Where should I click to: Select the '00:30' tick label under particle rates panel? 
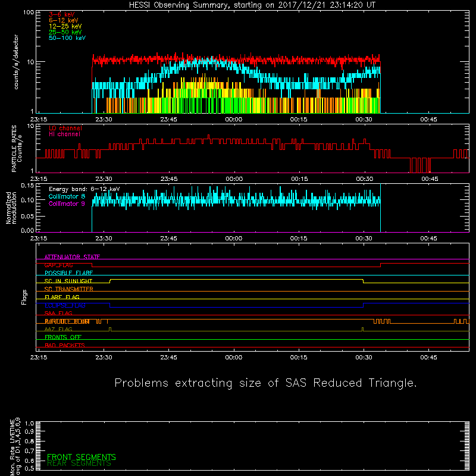click(365, 179)
